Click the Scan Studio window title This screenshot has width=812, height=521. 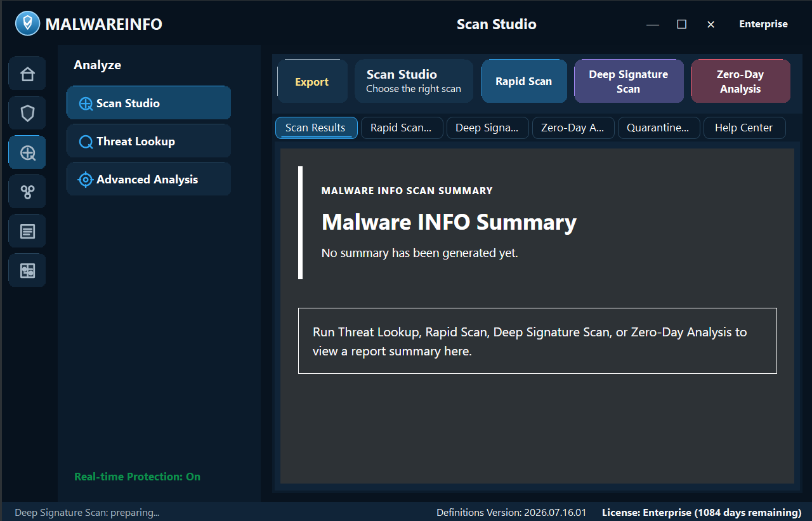pos(497,24)
